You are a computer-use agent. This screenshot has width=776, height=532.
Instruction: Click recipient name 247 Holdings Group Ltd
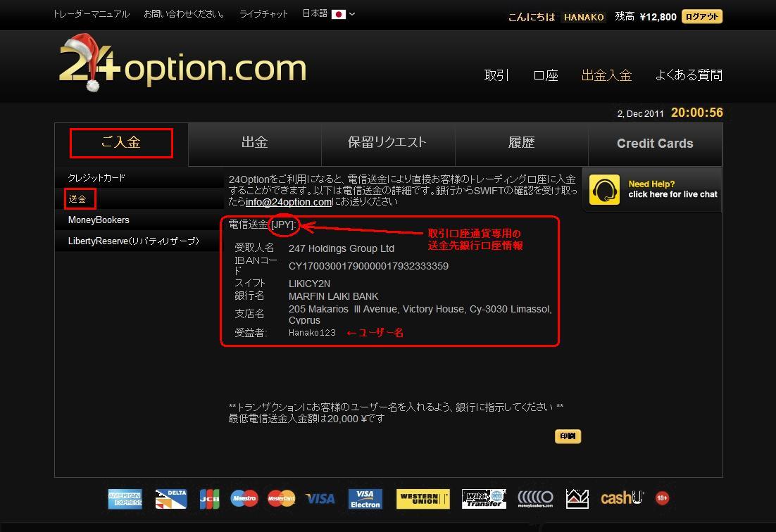[342, 248]
